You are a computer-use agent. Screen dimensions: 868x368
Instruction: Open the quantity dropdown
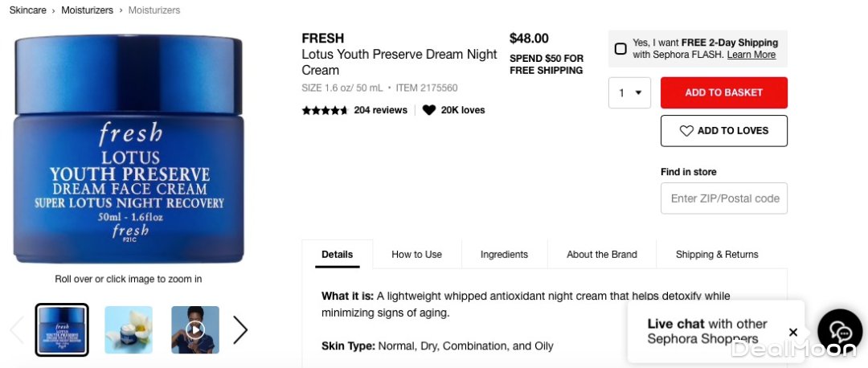[x=629, y=92]
